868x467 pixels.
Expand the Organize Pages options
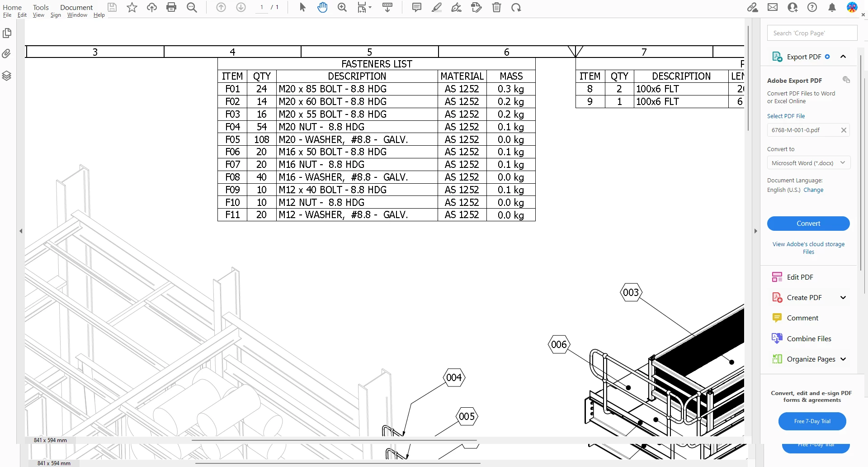843,359
